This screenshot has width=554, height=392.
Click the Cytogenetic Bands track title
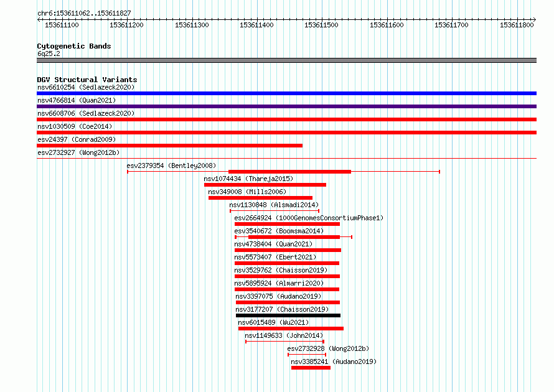pos(74,46)
